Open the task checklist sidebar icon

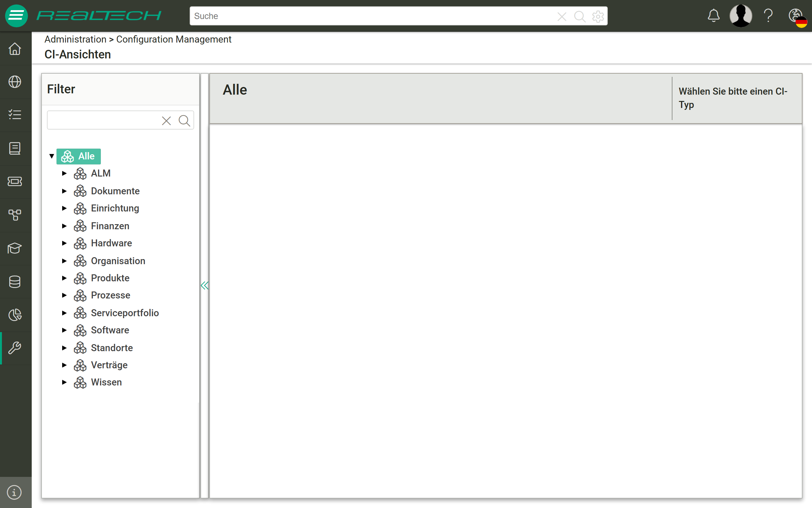click(15, 115)
